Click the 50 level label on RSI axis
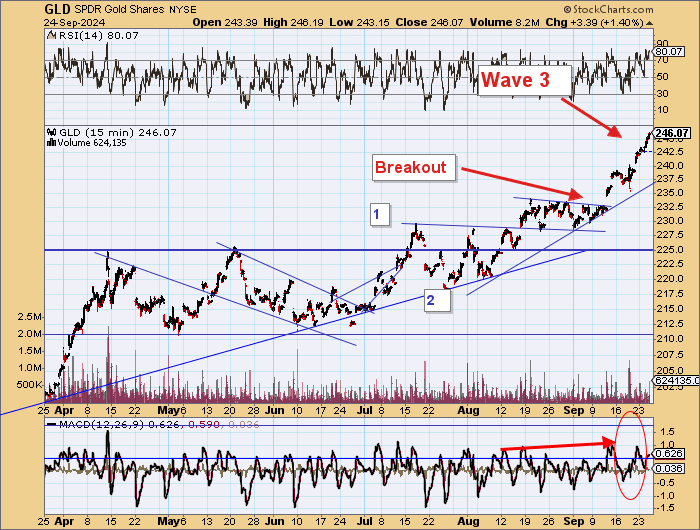This screenshot has height=530, width=700. (662, 77)
